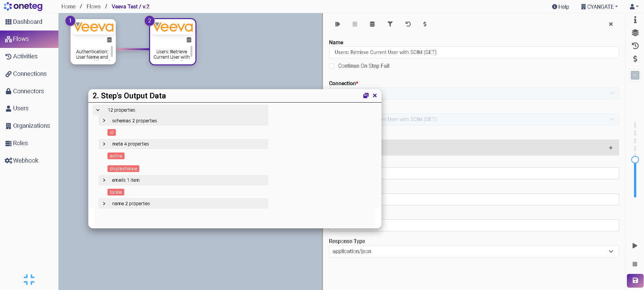Pop out the Step's Output Data window
Image resolution: width=644 pixels, height=290 pixels.
click(x=366, y=96)
